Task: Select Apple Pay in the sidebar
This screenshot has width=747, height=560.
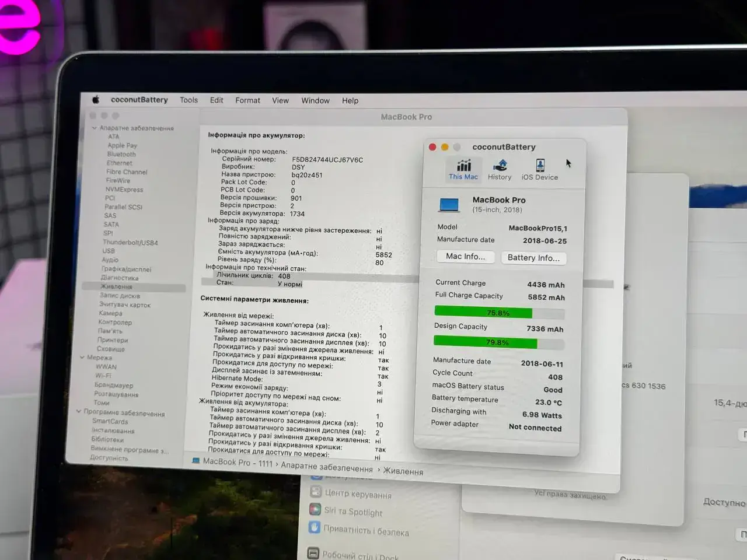Action: (x=122, y=145)
